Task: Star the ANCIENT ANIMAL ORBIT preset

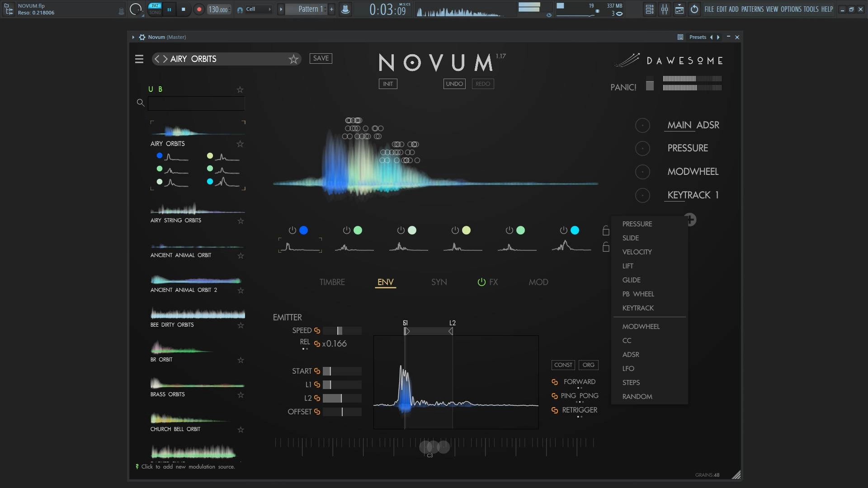Action: (241, 256)
